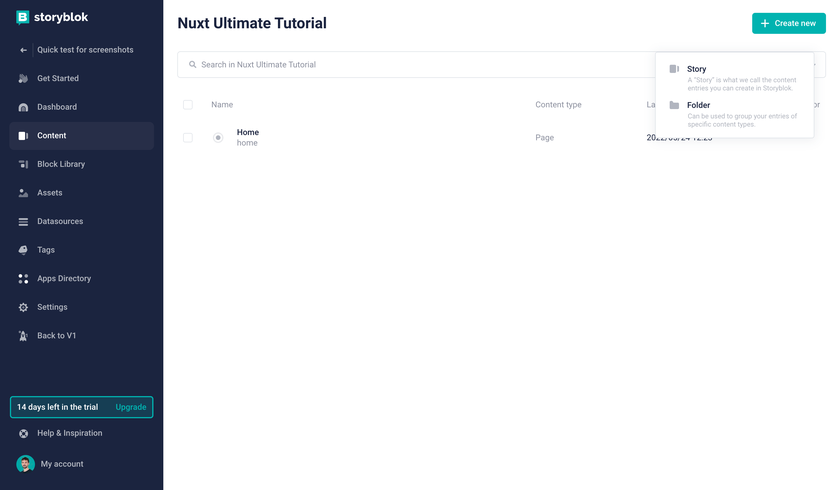Viewport: 840px width, 490px height.
Task: Tick the select-all checkbox beside Name
Action: [x=188, y=104]
